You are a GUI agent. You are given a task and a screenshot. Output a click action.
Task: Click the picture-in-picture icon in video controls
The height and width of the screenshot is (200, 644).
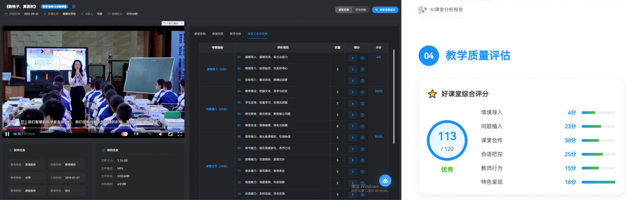(x=170, y=134)
